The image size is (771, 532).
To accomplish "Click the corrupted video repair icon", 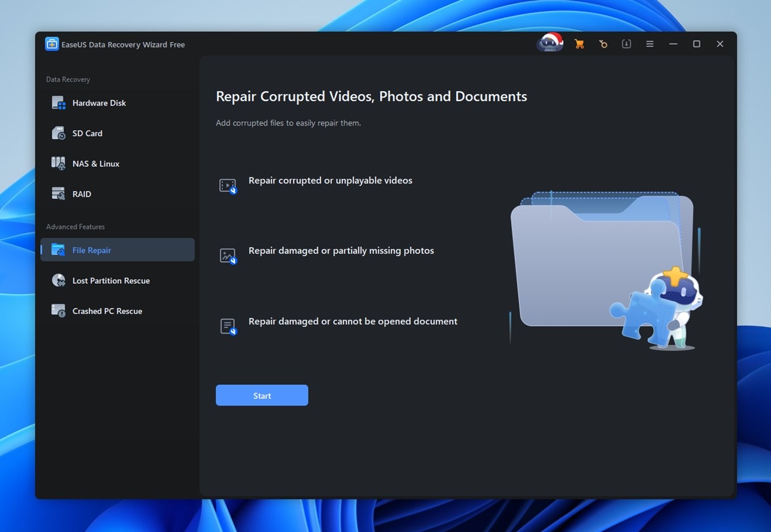I will [227, 185].
